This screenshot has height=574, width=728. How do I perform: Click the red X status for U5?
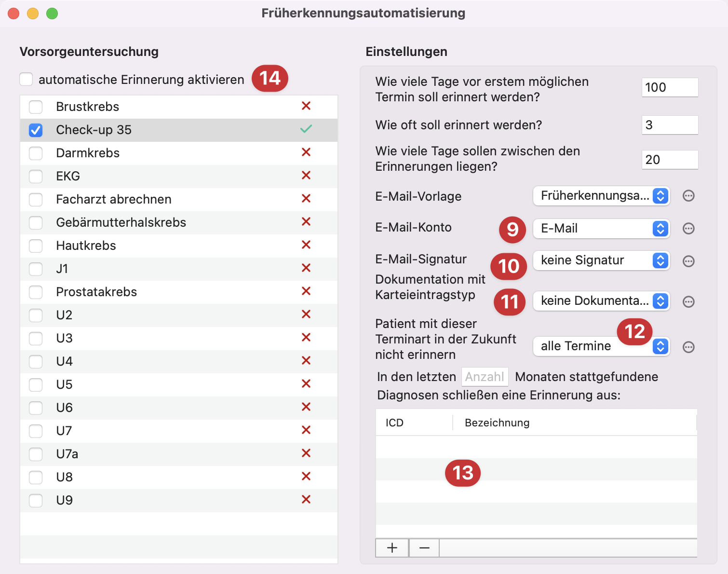306,383
